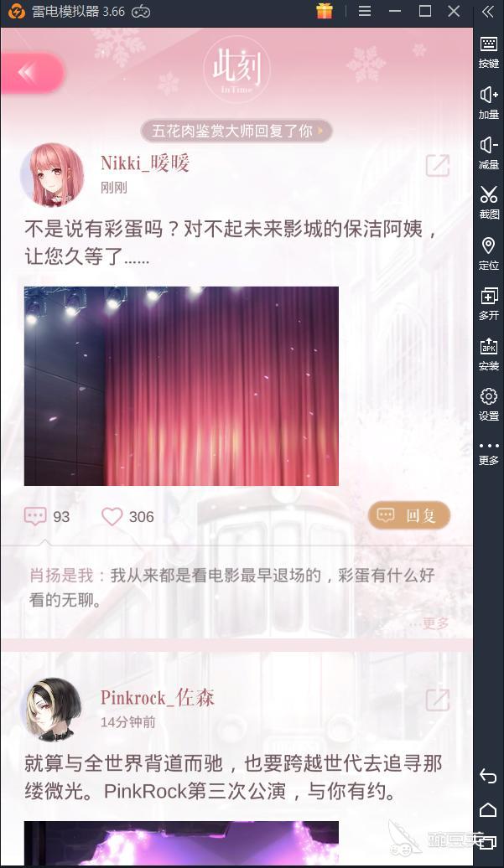Image resolution: width=504 pixels, height=868 pixels.
Task: Open notification 五花肉鉴赏大师回复了你
Action: coord(236,132)
